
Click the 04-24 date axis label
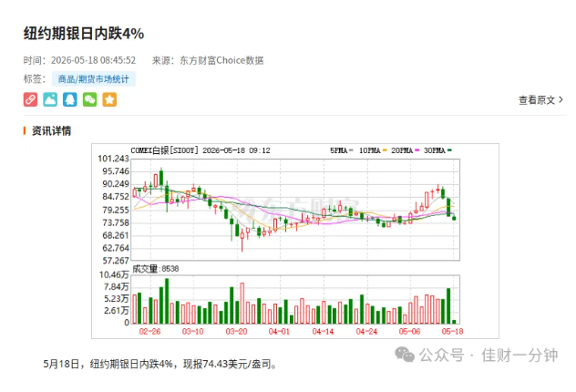(366, 332)
